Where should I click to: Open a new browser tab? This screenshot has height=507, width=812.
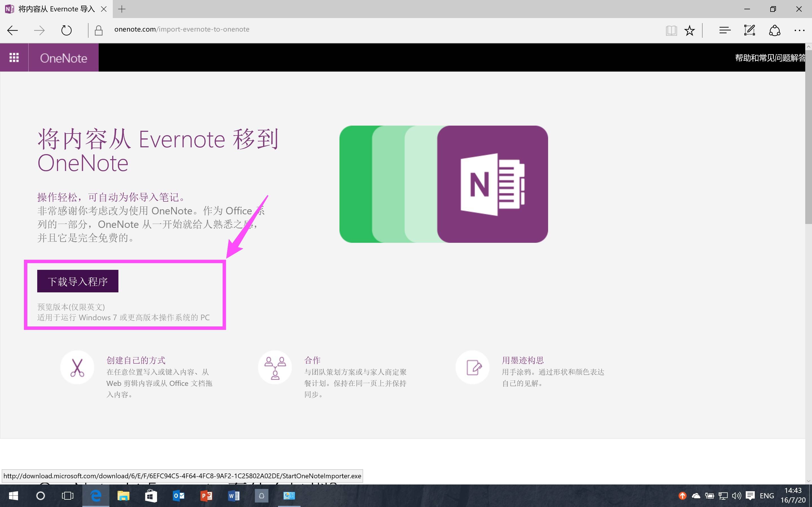pos(122,9)
